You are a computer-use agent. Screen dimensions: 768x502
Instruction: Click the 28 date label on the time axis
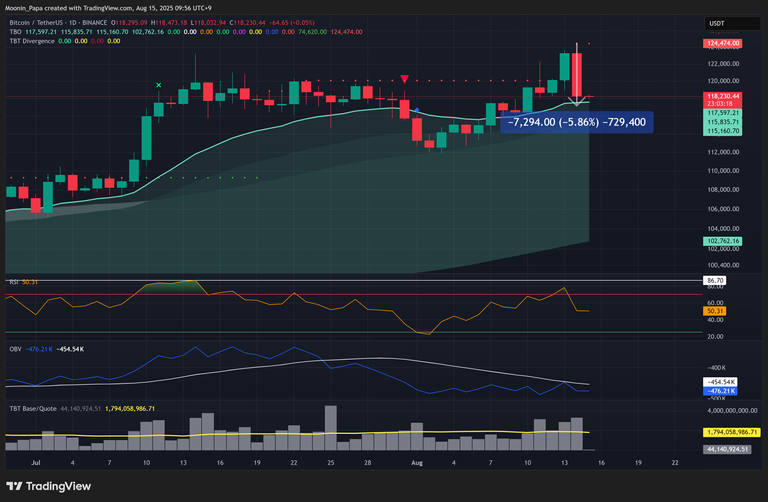[367, 462]
